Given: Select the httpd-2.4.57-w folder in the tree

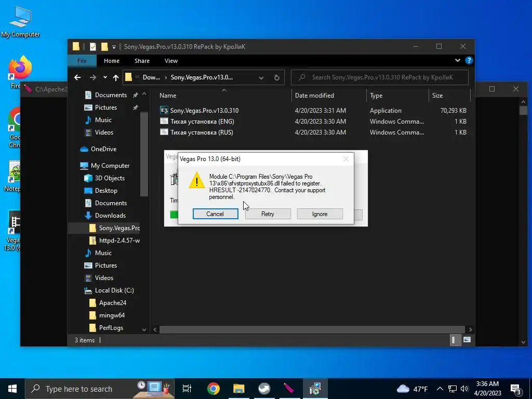Looking at the screenshot, I should pos(119,241).
